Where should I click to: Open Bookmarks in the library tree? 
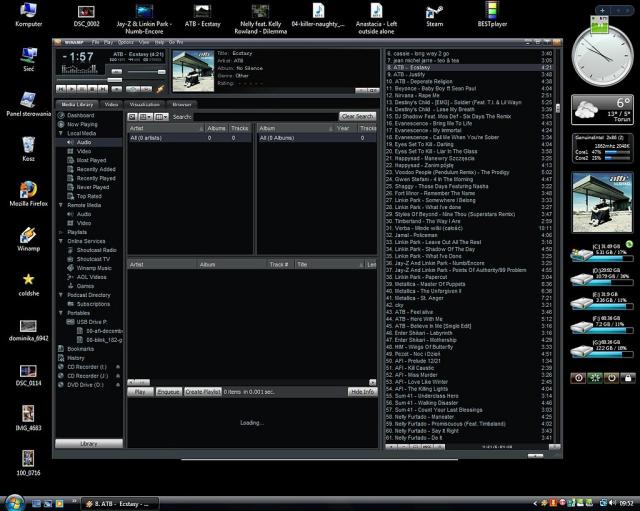coord(80,349)
